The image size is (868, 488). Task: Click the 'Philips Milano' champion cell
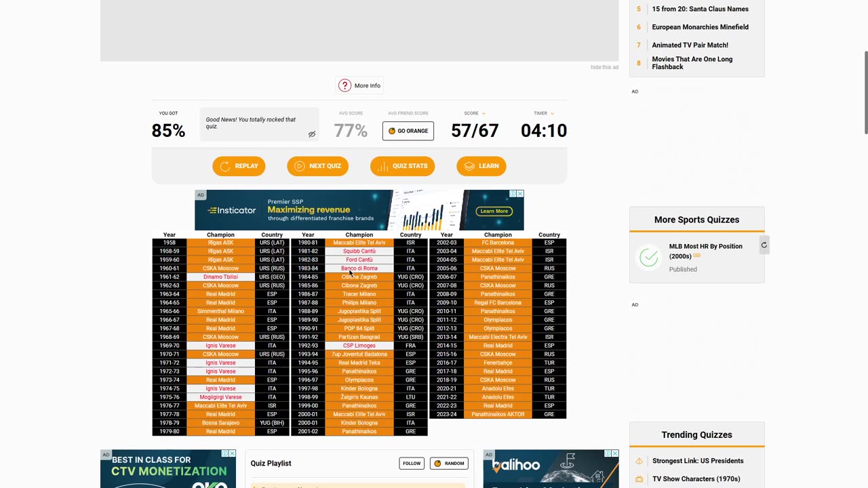coord(359,303)
